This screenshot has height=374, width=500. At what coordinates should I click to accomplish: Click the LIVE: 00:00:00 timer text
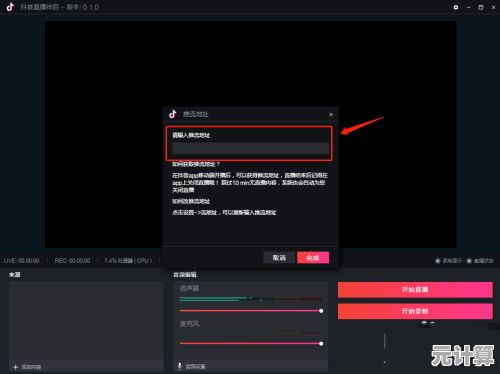click(22, 260)
